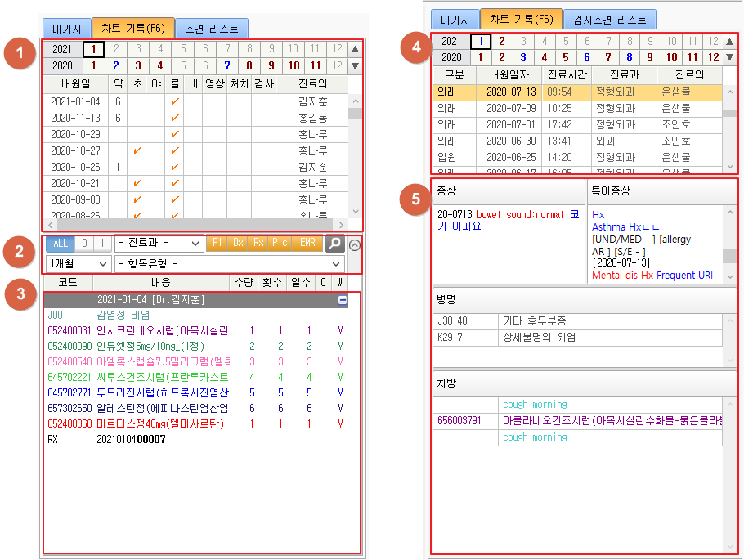Expand the 항목유형 item type dropdown
Viewport: 744px width, 560px height.
coord(230,264)
